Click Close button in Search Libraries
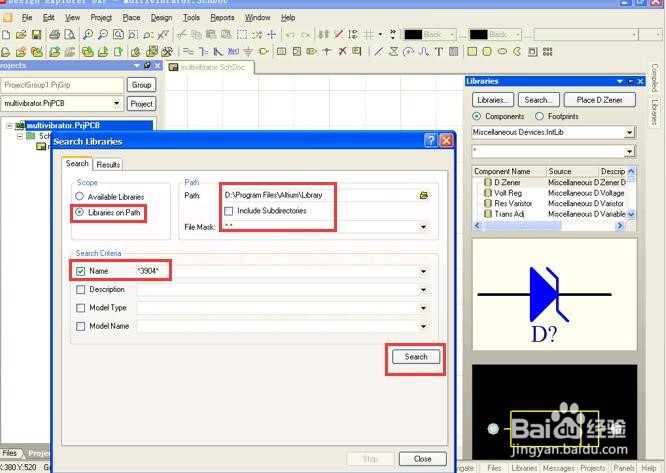The width and height of the screenshot is (666, 473). pos(423,459)
